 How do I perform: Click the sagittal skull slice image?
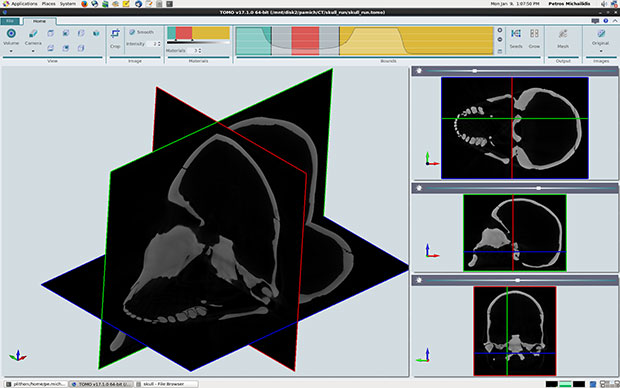(515, 233)
